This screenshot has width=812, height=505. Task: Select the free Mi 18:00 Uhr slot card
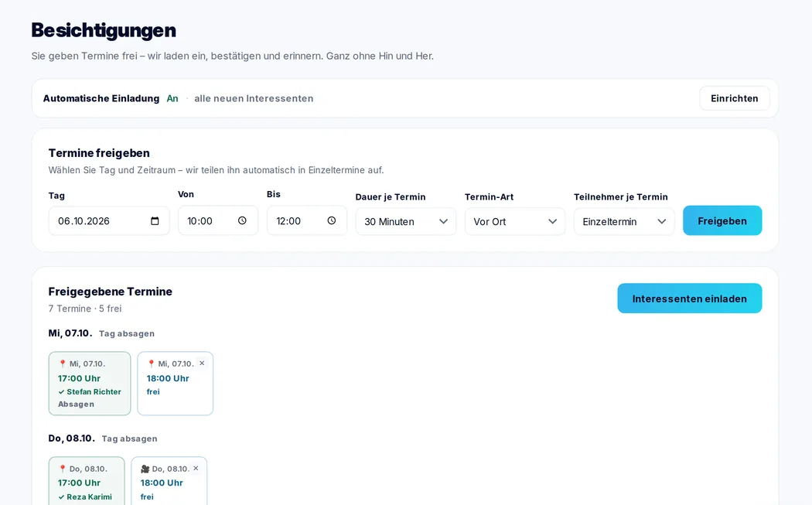pos(175,384)
